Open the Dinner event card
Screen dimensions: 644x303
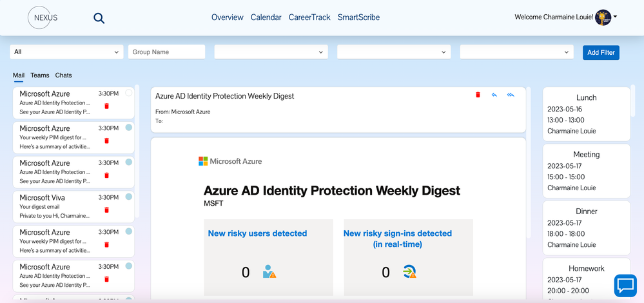587,228
